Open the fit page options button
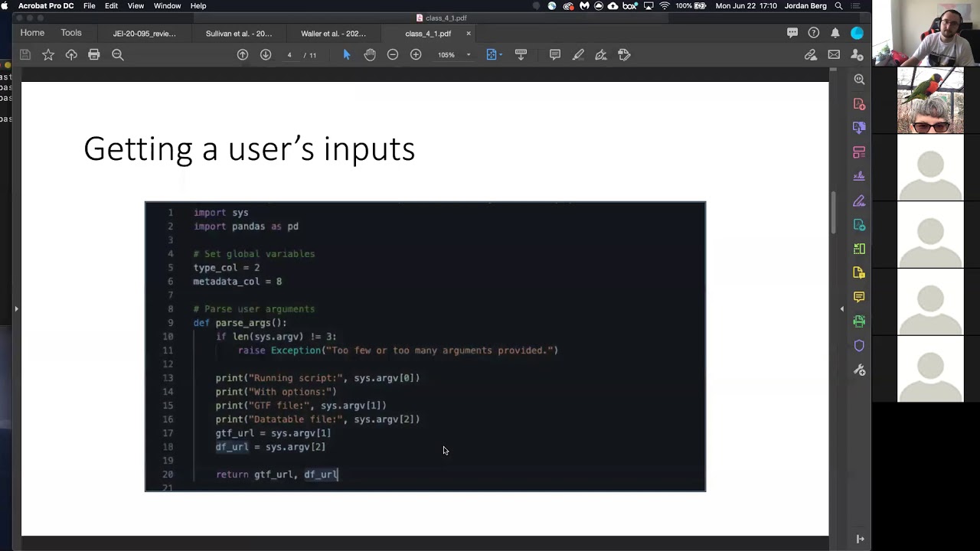980x551 pixels. (494, 54)
